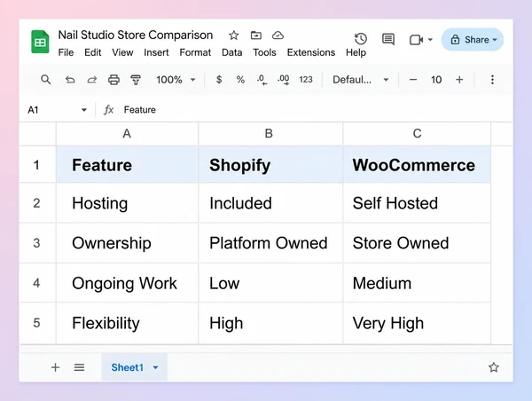The width and height of the screenshot is (532, 401).
Task: Open the Extensions menu
Action: pyautogui.click(x=311, y=52)
